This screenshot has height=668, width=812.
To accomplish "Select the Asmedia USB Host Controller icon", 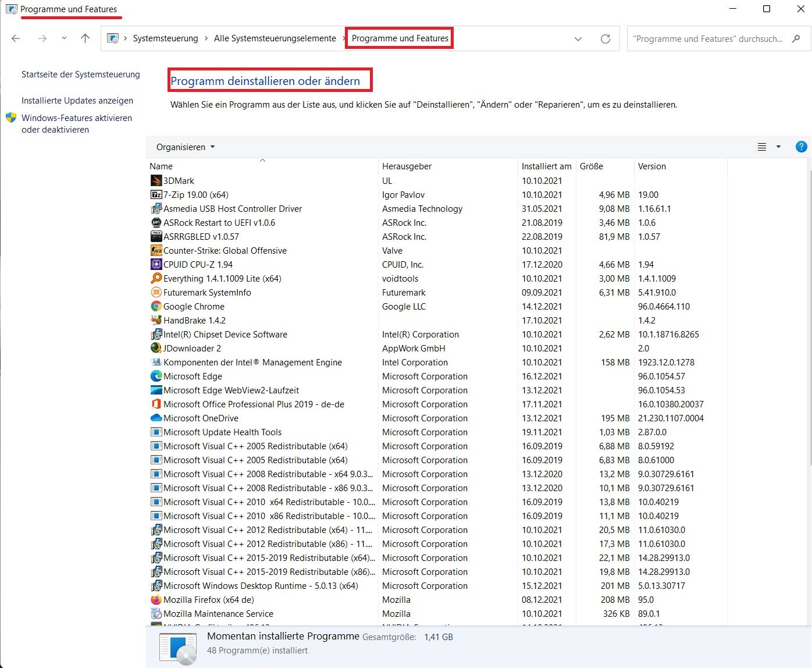I will coord(156,209).
